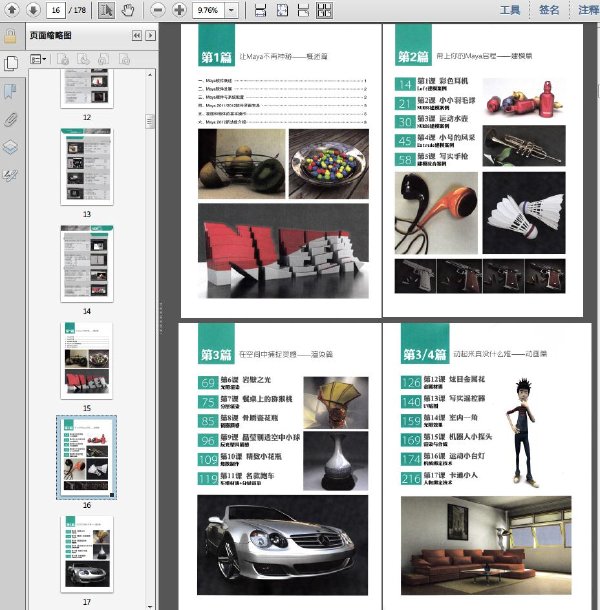
Task: Open the Page Thumbnails panel icon
Action: pyautogui.click(x=11, y=63)
